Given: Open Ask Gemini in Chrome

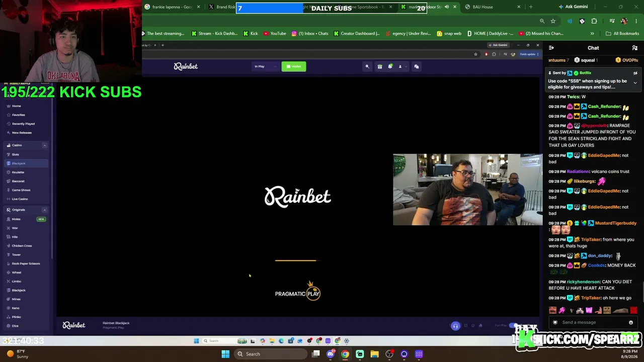Looking at the screenshot, I should [573, 7].
